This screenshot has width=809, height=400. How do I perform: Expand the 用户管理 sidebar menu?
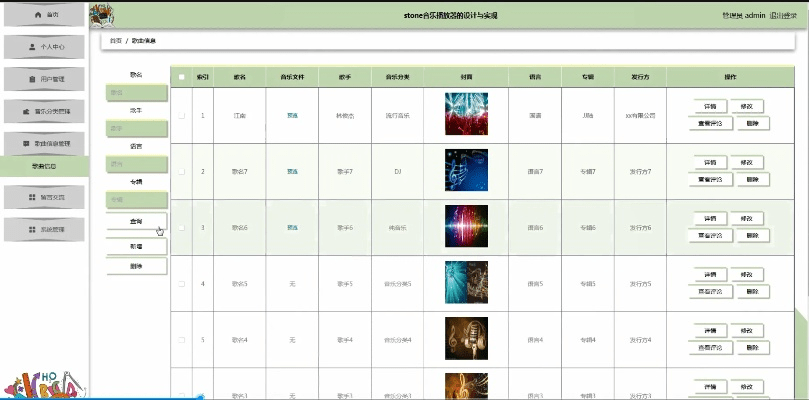click(x=44, y=78)
